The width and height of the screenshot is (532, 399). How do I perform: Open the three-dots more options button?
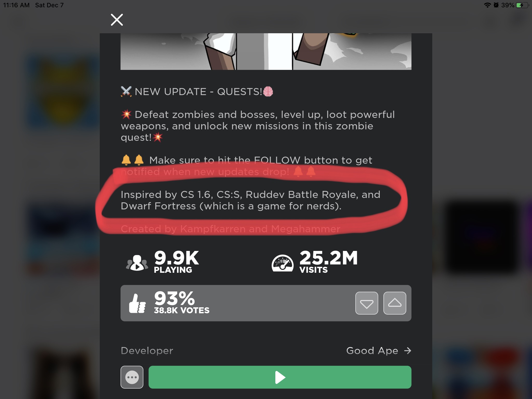click(132, 377)
